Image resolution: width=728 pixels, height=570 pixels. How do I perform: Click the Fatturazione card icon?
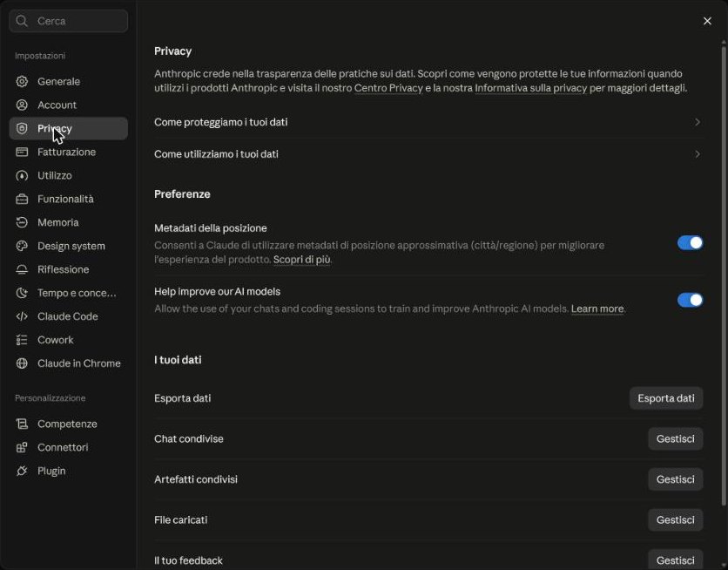pyautogui.click(x=22, y=152)
